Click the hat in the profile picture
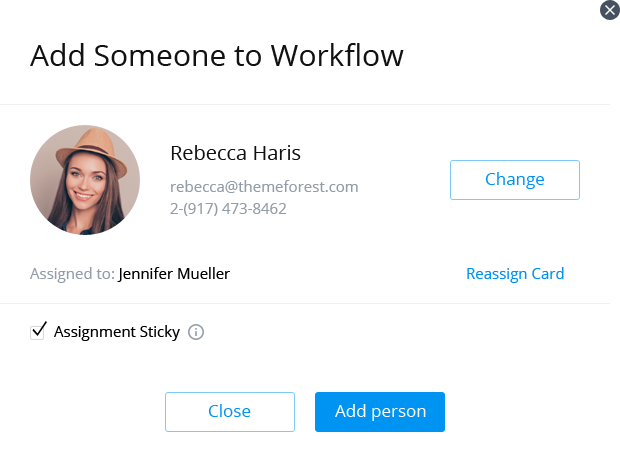The height and width of the screenshot is (462, 620). pos(87,143)
